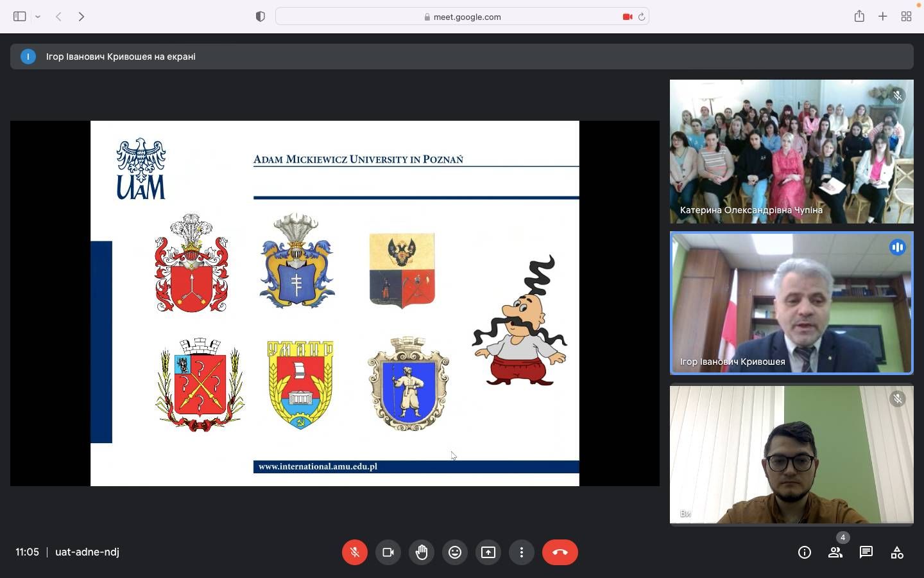The height and width of the screenshot is (578, 924).
Task: Click the muted mic icon on your tile
Action: click(898, 399)
